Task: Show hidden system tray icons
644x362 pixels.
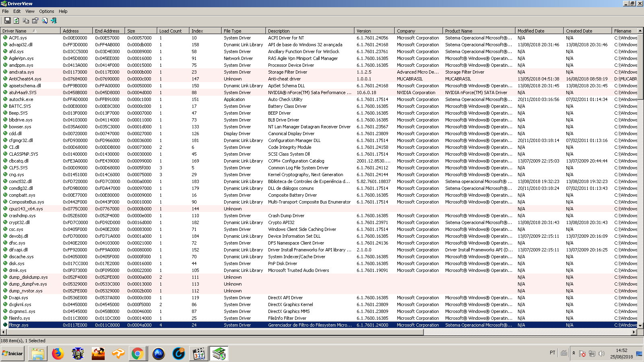Action: click(x=574, y=353)
